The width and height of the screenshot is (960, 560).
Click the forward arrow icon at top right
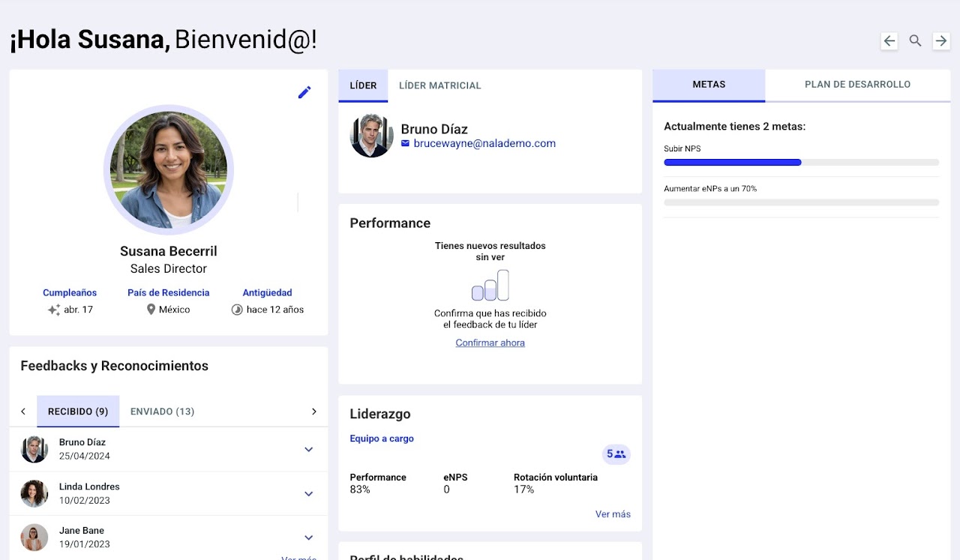click(x=940, y=41)
